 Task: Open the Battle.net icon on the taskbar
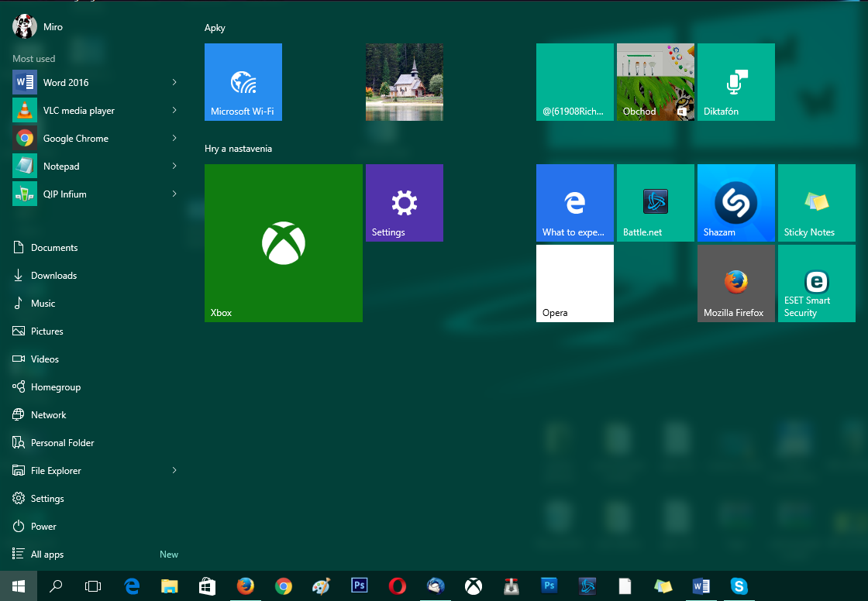[x=587, y=586]
